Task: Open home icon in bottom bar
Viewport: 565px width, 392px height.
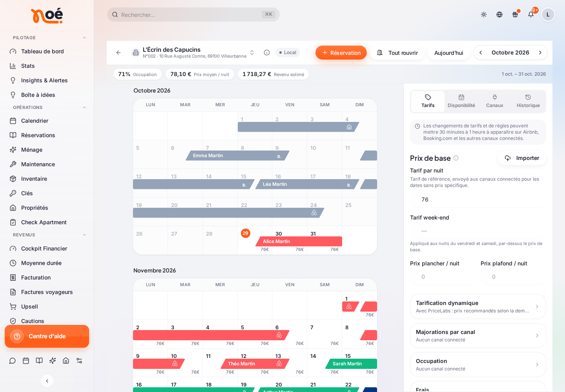Action: point(66,361)
